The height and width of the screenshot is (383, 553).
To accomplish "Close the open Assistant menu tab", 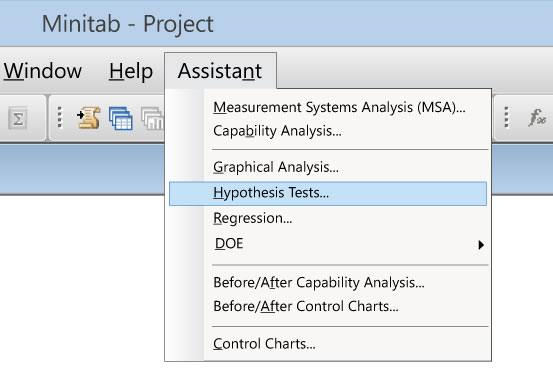I will 220,71.
